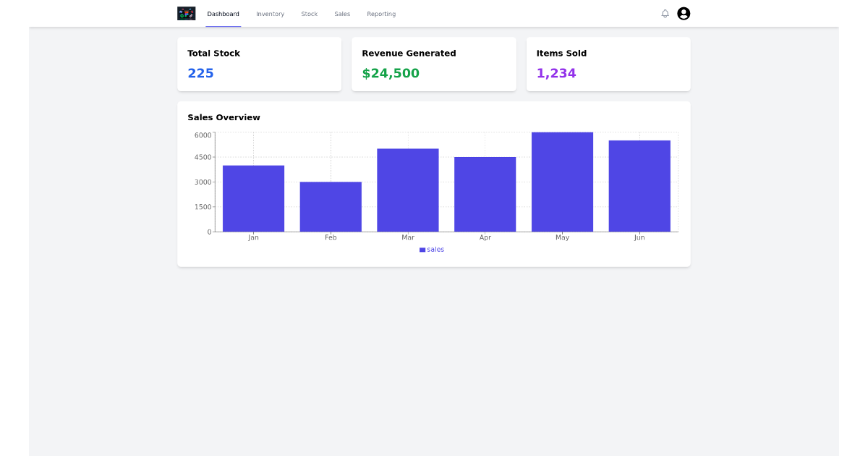The width and height of the screenshot is (868, 456).
Task: Click the Items Sold card
Action: (x=608, y=64)
